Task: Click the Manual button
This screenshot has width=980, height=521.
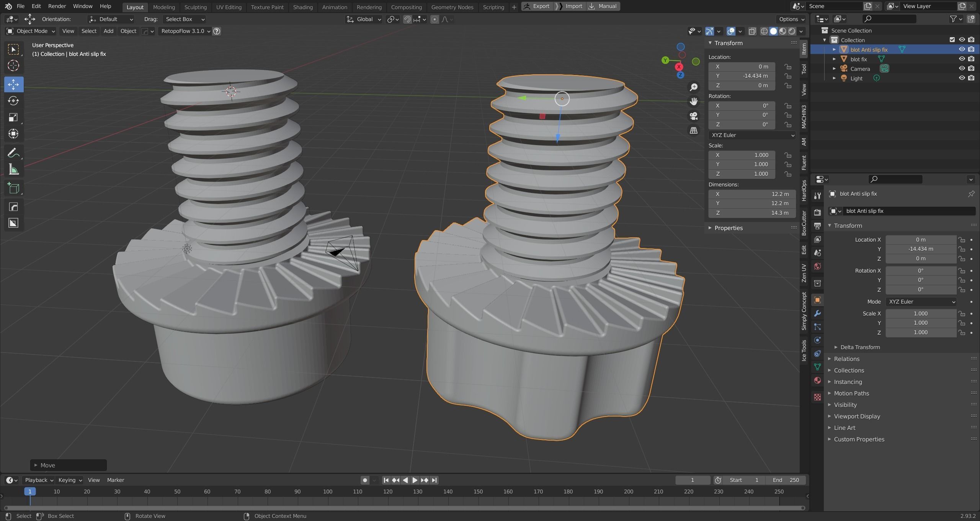Action: tap(603, 6)
